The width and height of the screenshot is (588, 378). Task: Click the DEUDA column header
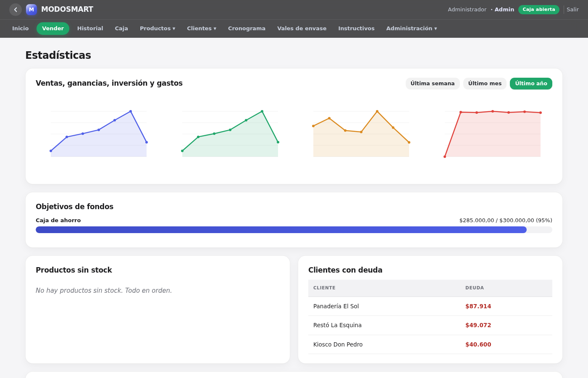coord(475,288)
